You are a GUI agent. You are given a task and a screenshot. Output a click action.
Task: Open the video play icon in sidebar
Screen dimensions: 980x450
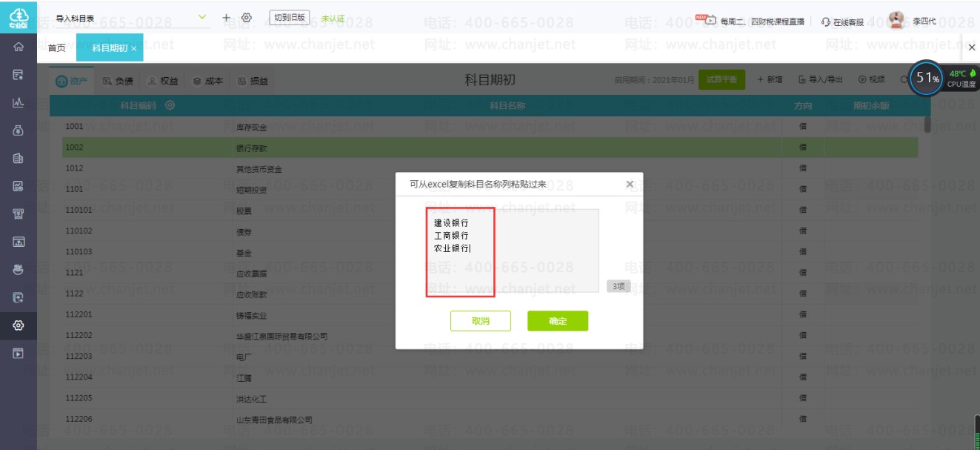(19, 353)
